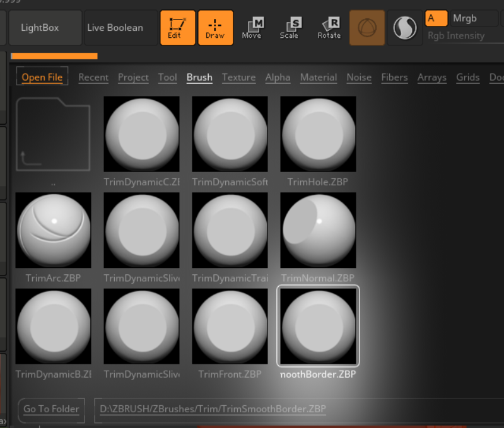Image resolution: width=504 pixels, height=428 pixels.
Task: Switch to the Recent tab
Action: pos(93,78)
